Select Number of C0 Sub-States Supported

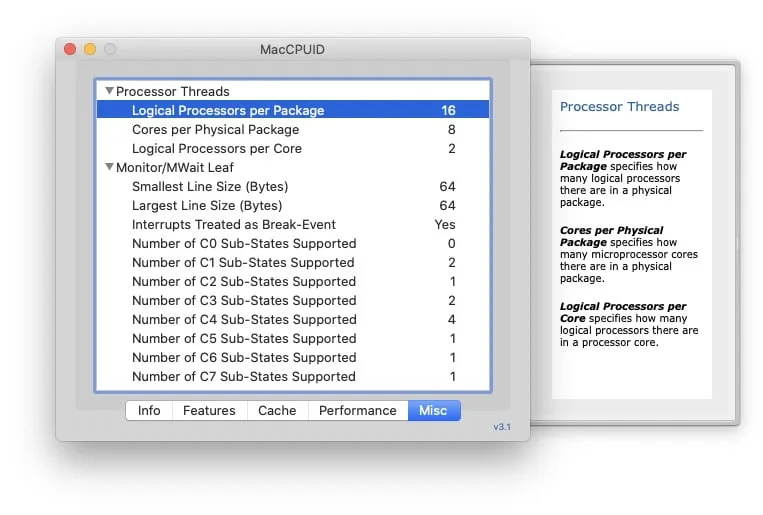point(293,243)
